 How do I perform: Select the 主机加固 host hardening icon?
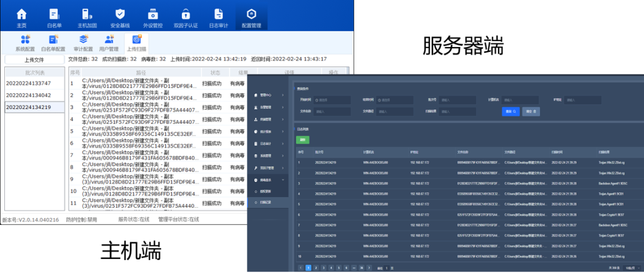(x=87, y=17)
